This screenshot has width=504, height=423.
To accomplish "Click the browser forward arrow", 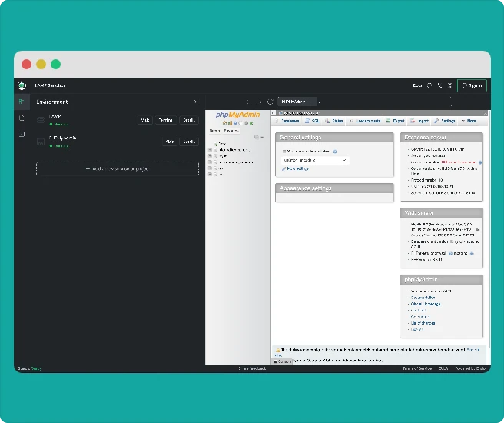I will 260,102.
